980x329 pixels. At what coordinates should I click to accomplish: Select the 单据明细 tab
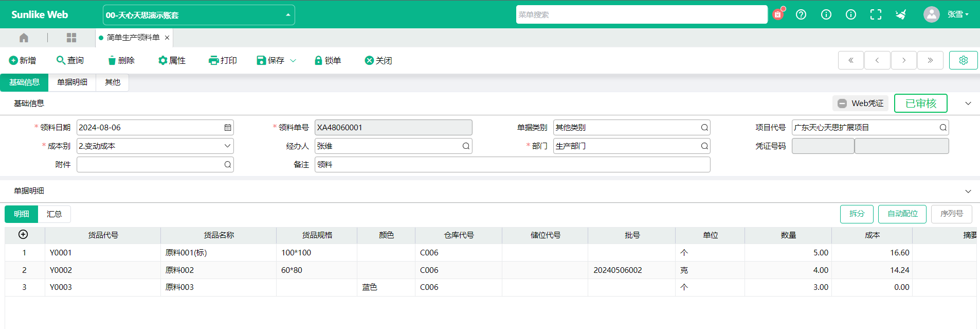(x=72, y=82)
